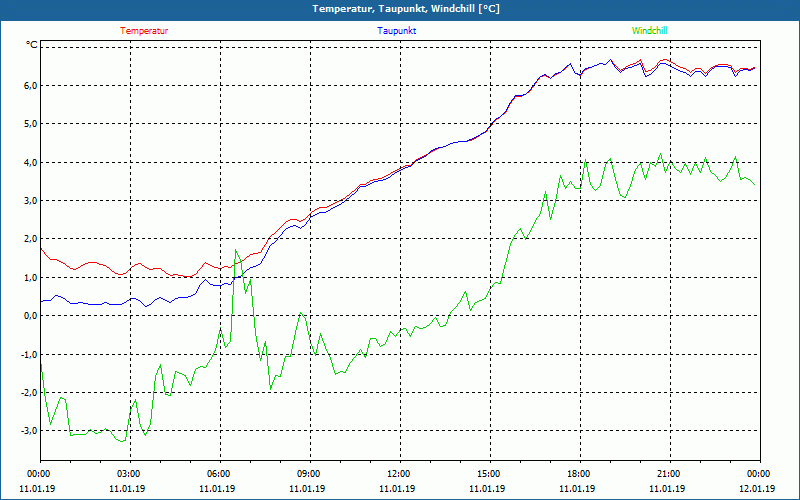The image size is (800, 500).
Task: Click the '12.01.19' date label
Action: pyautogui.click(x=757, y=489)
